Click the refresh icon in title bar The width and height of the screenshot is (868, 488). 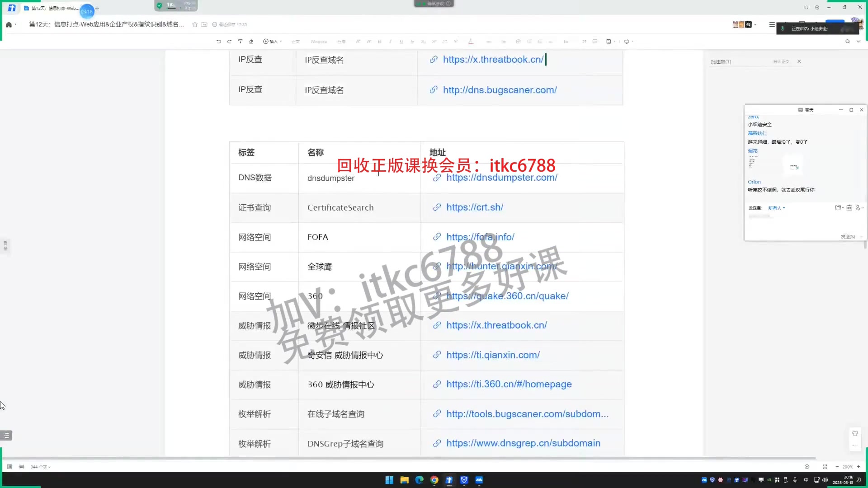pyautogui.click(x=806, y=7)
